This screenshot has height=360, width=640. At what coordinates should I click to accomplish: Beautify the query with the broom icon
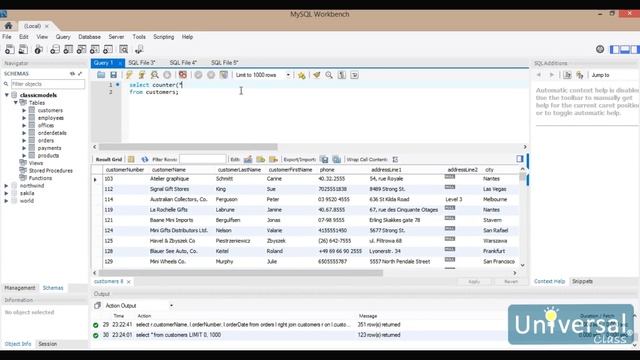pos(317,75)
